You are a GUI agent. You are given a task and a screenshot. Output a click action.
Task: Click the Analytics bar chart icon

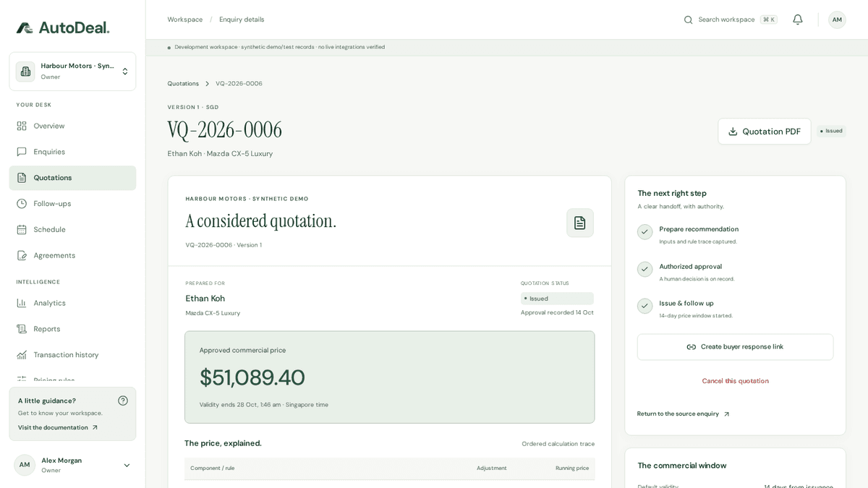point(22,303)
